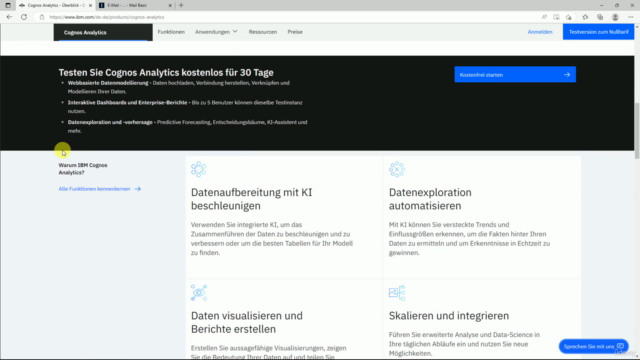Click the Anmelden link

(x=540, y=32)
